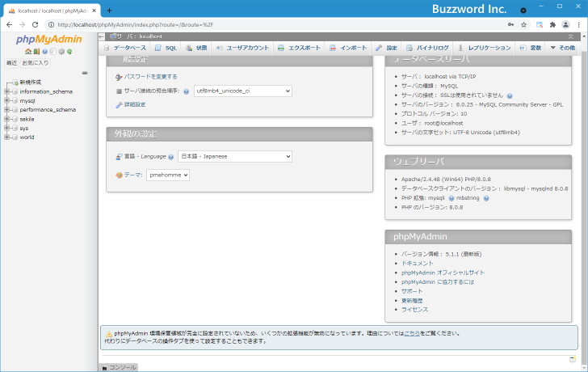Click the hide navigation panel arrow icon
588x372 pixels.
click(x=102, y=36)
